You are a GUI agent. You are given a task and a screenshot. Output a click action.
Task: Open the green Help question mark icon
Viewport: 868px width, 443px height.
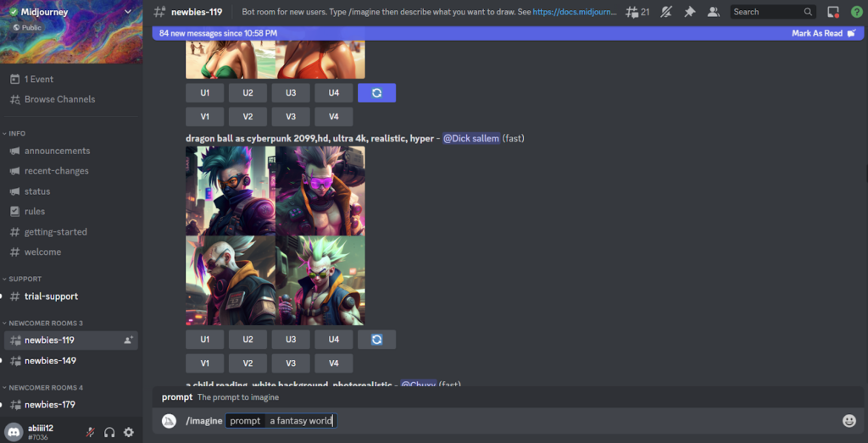coord(856,12)
